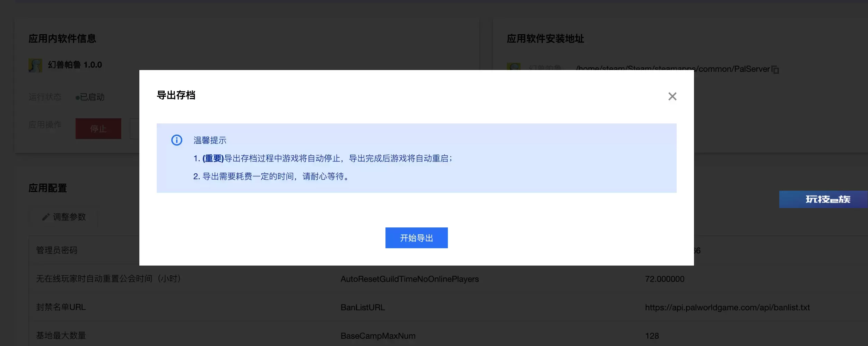Click the 导出存档 dialog title
Viewport: 868px width, 346px height.
coord(176,95)
